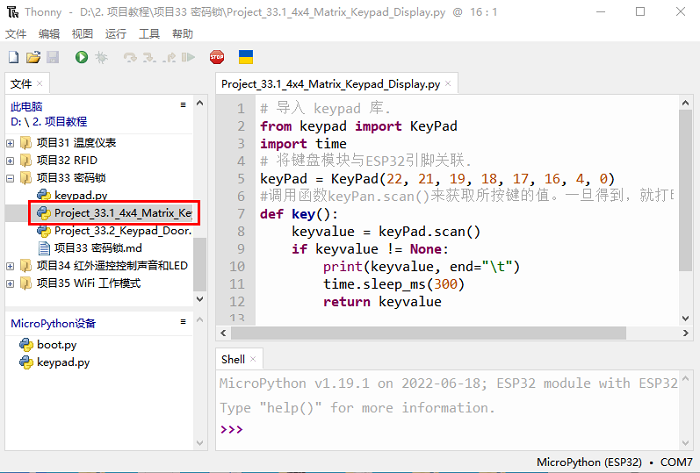This screenshot has width=700, height=473.
Task: Open the 此电脑 panel options menu
Action: click(x=183, y=105)
